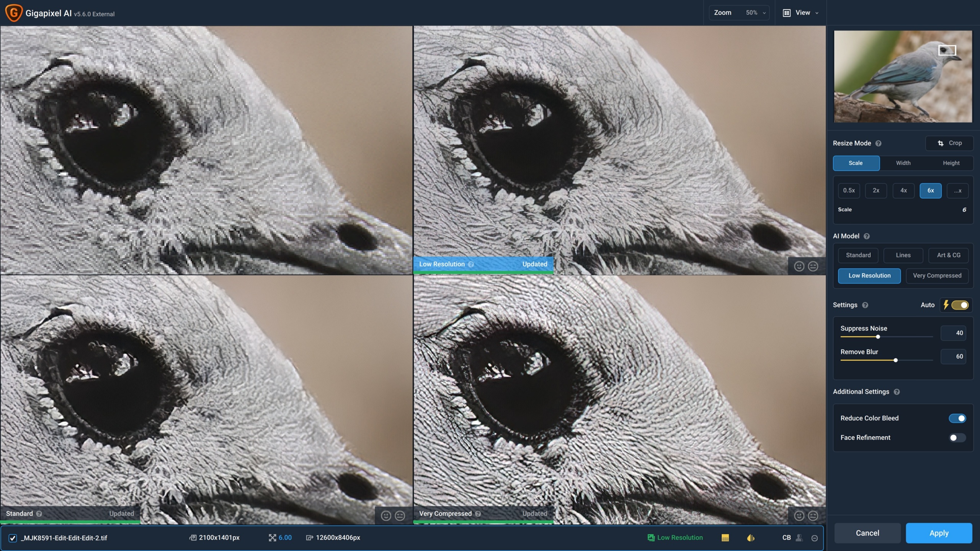980x551 pixels.
Task: Click help icon on Very Compressed preview label
Action: pyautogui.click(x=478, y=514)
